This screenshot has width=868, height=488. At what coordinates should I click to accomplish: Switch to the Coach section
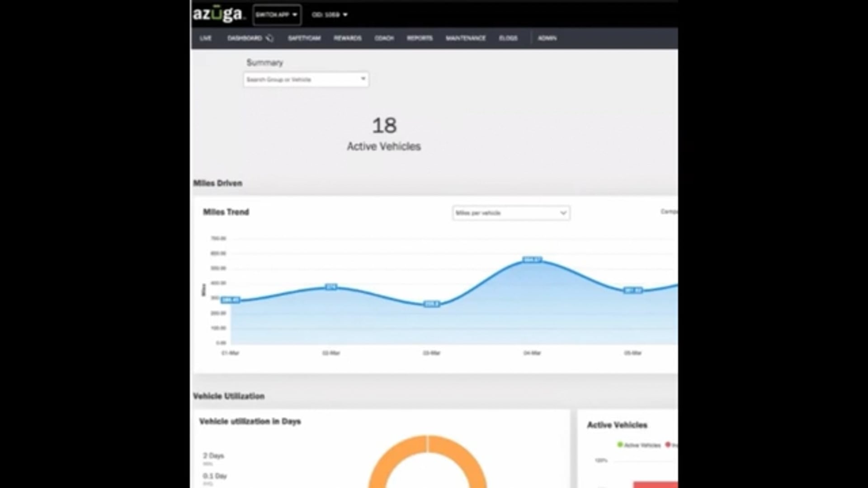384,38
